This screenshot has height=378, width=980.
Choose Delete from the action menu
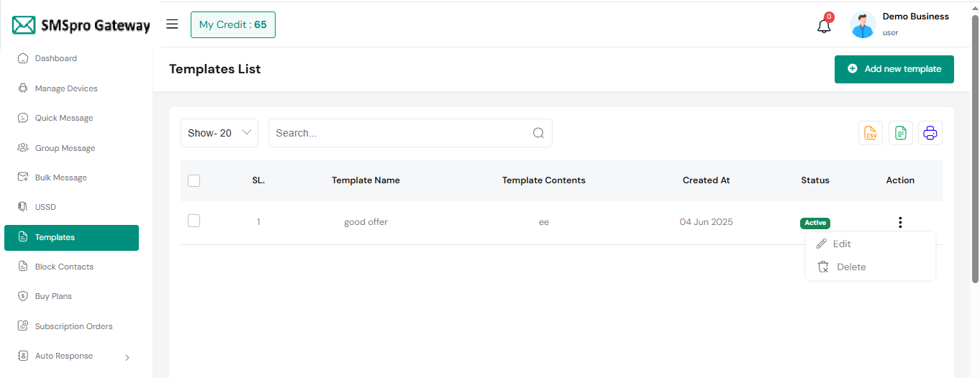[x=850, y=267]
